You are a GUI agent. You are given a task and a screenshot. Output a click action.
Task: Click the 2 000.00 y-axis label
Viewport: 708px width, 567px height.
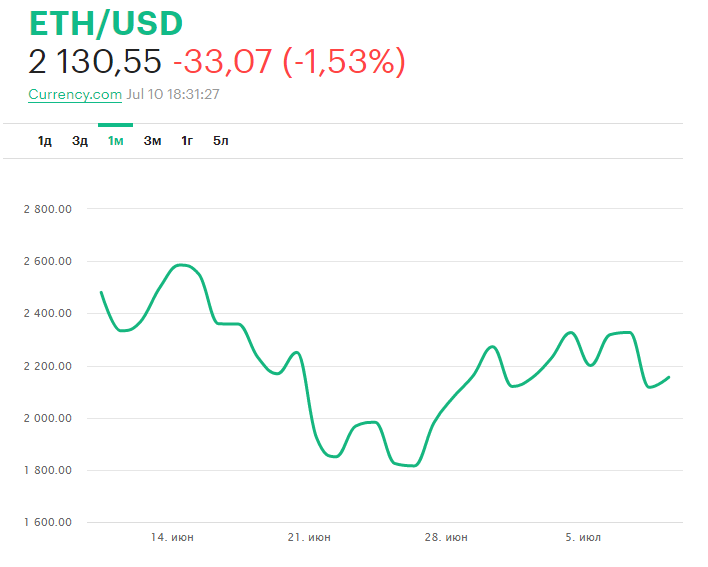coord(49,418)
